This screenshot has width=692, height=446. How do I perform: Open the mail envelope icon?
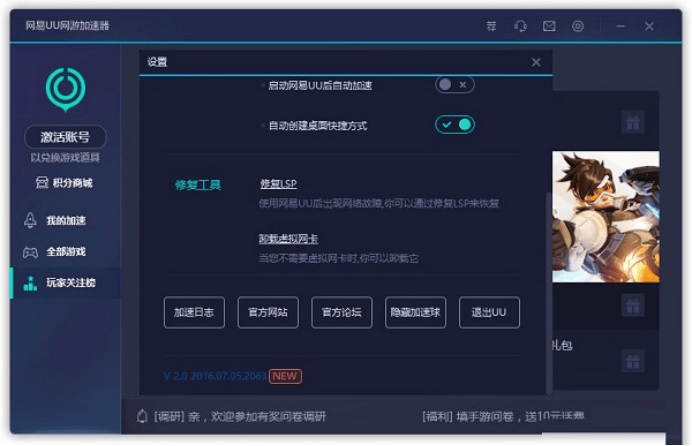(x=549, y=26)
